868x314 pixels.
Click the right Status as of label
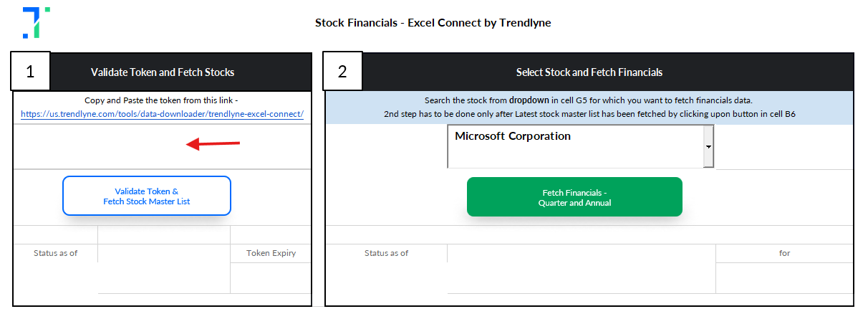[x=387, y=253]
